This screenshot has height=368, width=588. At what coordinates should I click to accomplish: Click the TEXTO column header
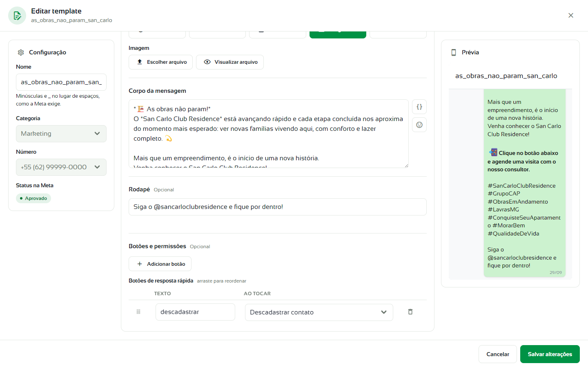tap(163, 294)
